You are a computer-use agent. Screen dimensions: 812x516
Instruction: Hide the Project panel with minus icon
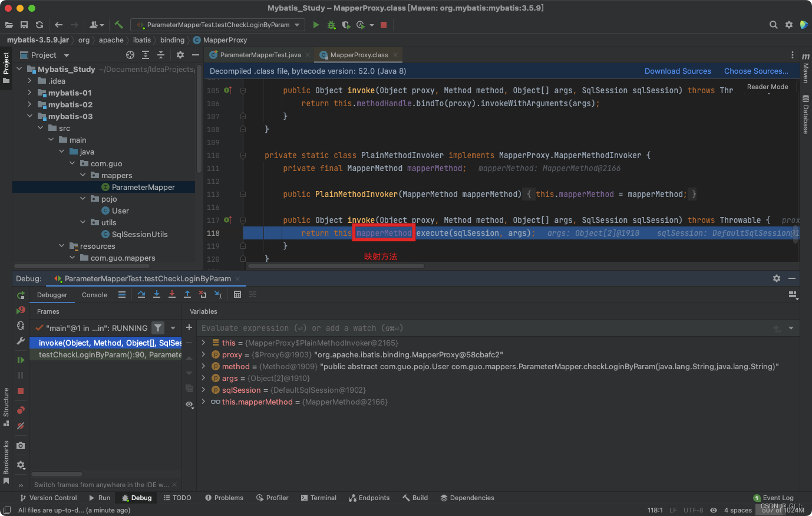coord(196,55)
